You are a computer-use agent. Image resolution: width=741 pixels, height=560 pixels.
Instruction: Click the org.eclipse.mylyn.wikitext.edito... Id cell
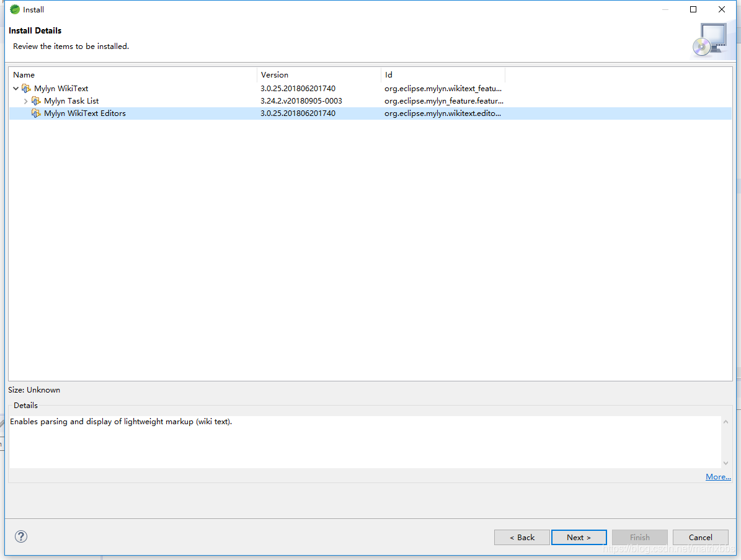coord(442,113)
